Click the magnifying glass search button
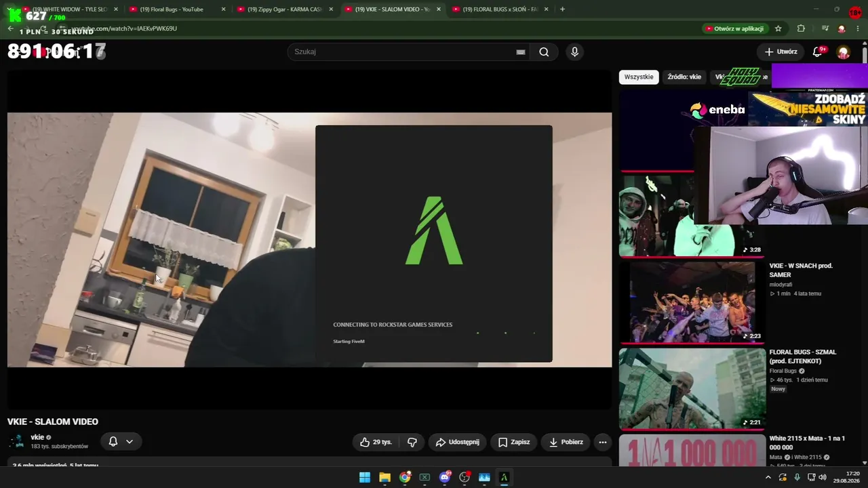Image resolution: width=868 pixels, height=488 pixels. click(x=544, y=52)
